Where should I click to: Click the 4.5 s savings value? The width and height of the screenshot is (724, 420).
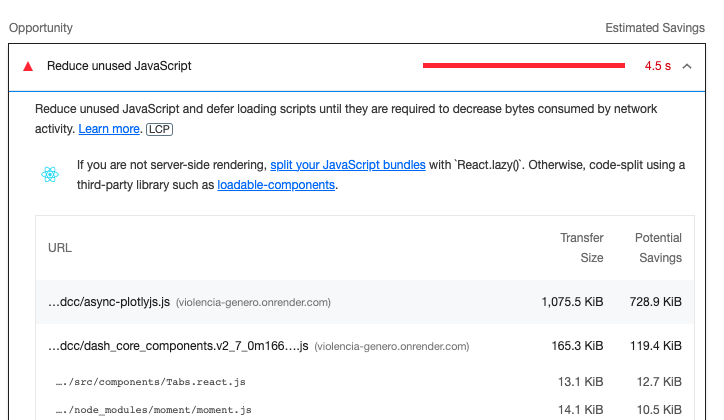[658, 66]
